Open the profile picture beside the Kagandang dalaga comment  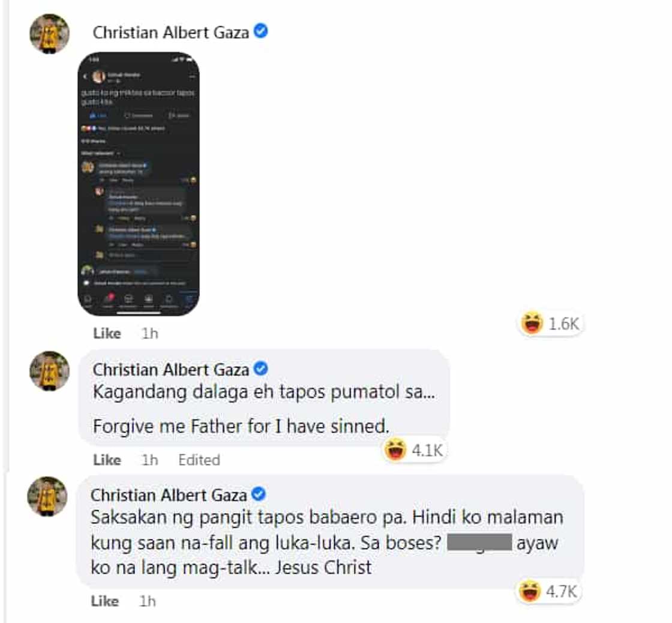(x=49, y=371)
